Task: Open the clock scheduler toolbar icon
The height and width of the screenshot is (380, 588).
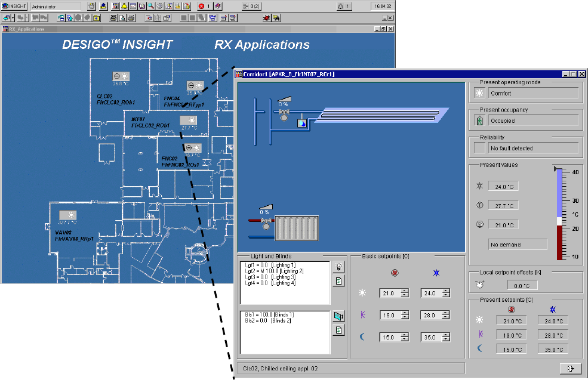Action: click(160, 6)
